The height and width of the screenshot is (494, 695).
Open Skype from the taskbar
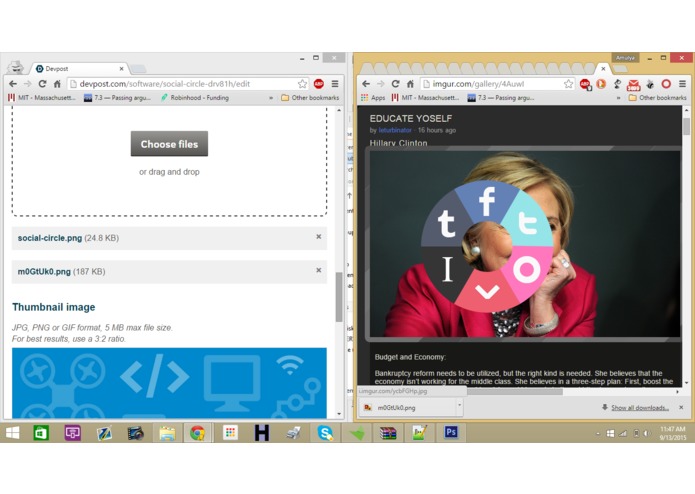click(325, 432)
